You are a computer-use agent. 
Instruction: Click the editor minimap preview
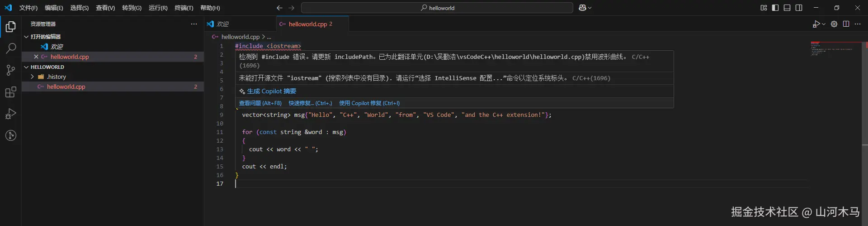click(x=832, y=48)
